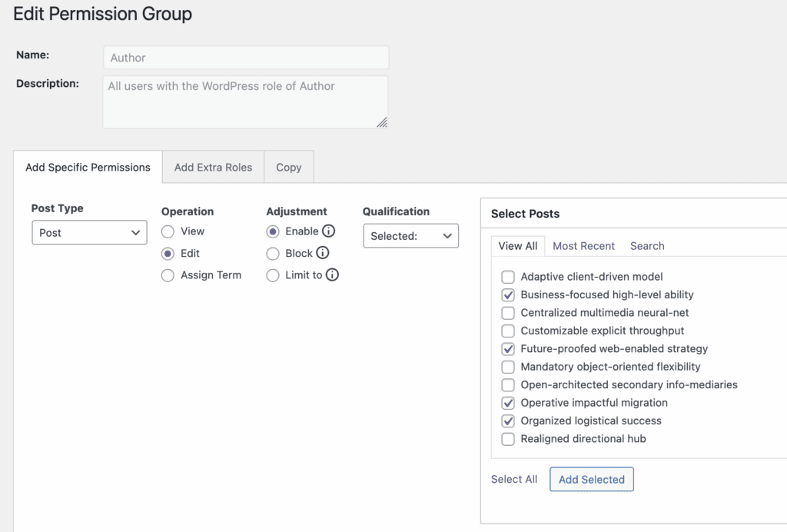Switch to the Add Extra Roles tab

213,167
